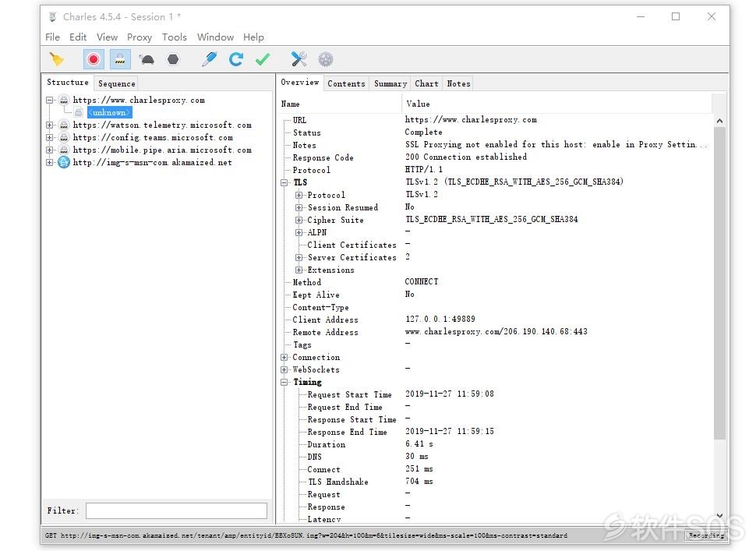The image size is (756, 551).
Task: Compose a request with the pen icon
Action: click(209, 59)
